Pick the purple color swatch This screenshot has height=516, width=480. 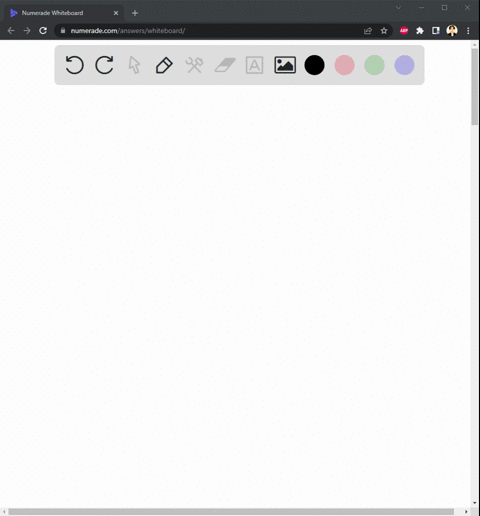pos(404,65)
